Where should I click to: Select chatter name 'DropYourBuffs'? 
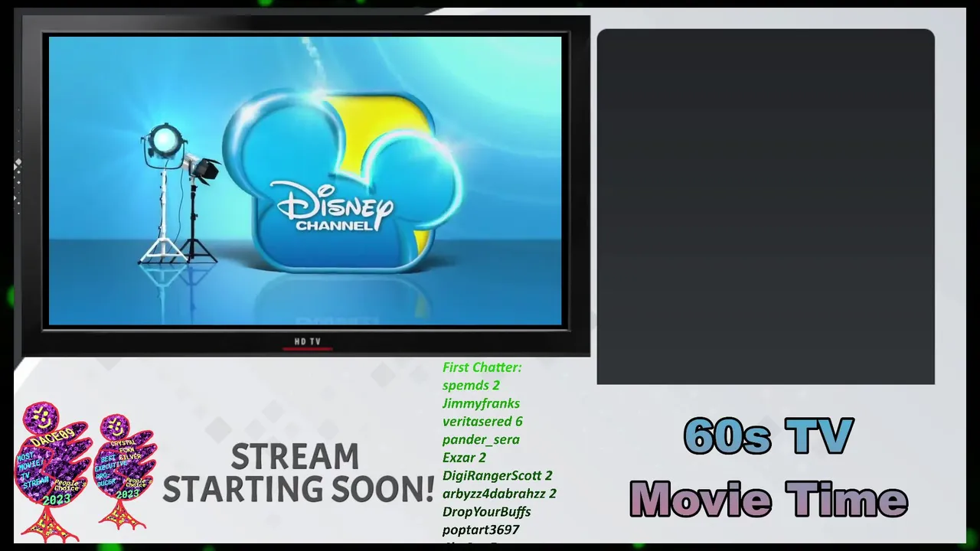486,511
